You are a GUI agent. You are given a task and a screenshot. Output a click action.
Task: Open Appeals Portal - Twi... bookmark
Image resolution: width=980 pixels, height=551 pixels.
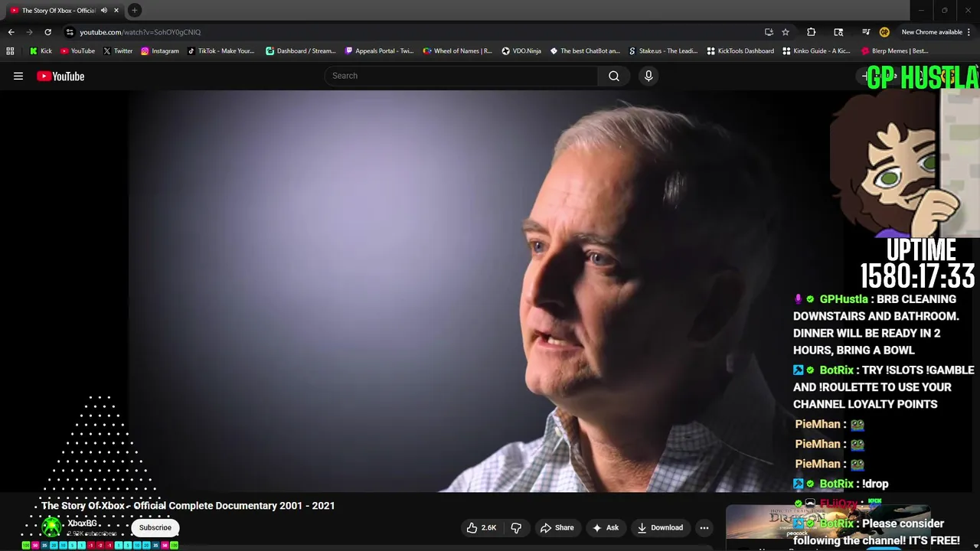point(379,51)
